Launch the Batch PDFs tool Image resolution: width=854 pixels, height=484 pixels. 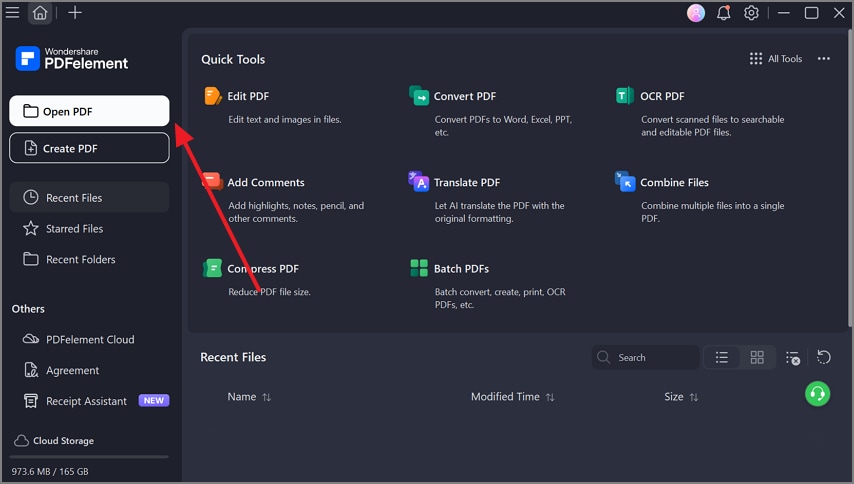(x=461, y=268)
